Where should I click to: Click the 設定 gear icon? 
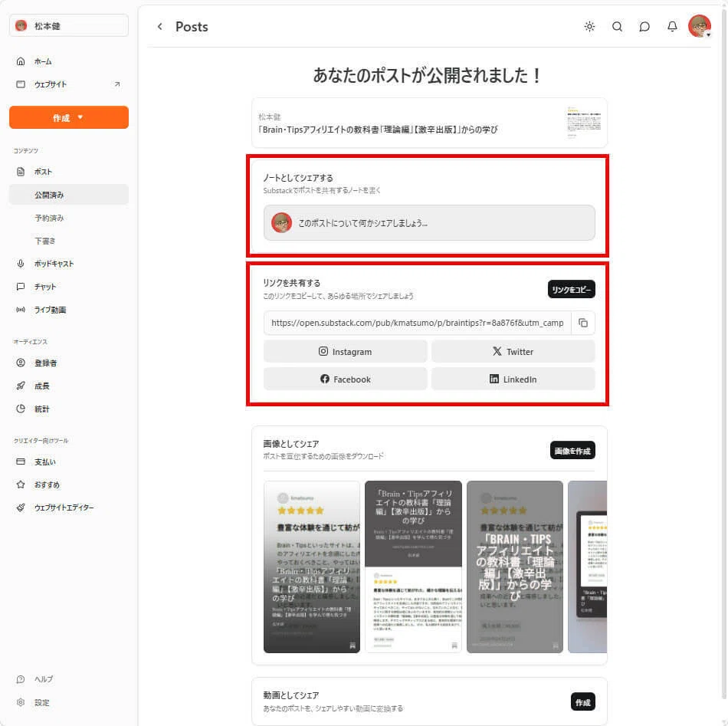tap(21, 702)
